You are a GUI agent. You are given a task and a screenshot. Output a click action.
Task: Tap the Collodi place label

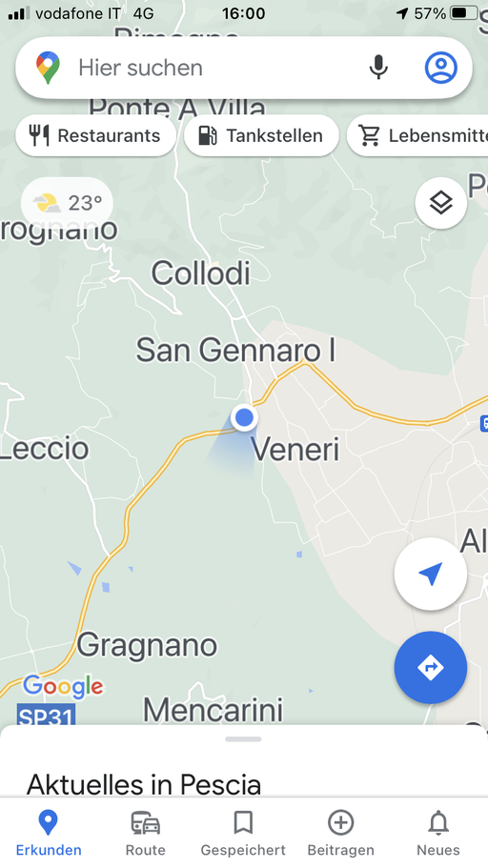point(200,273)
